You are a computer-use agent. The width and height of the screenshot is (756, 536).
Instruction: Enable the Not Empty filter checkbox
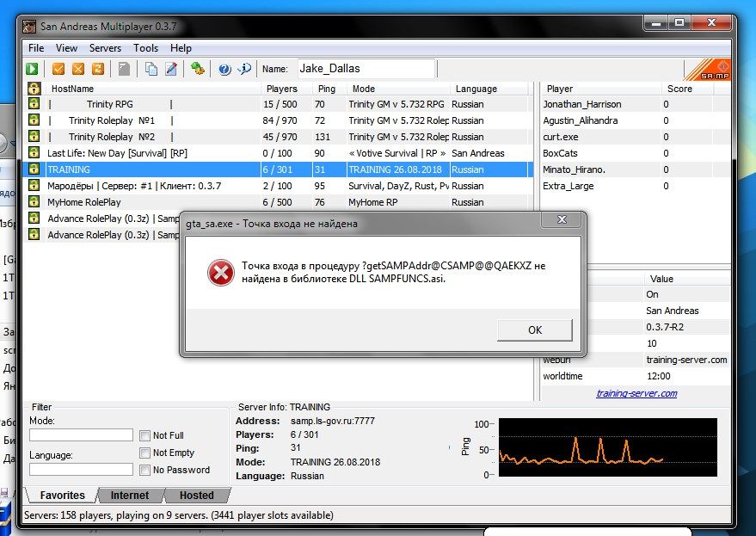tap(144, 453)
